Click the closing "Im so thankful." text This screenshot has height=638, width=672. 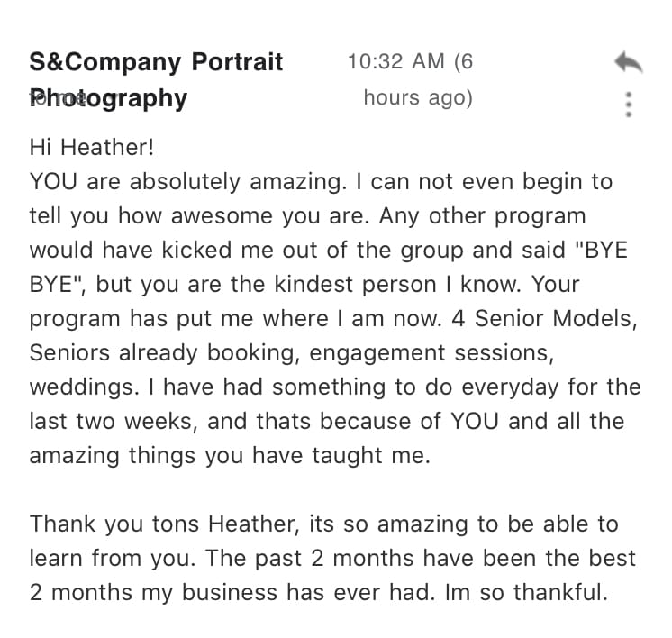(x=527, y=593)
